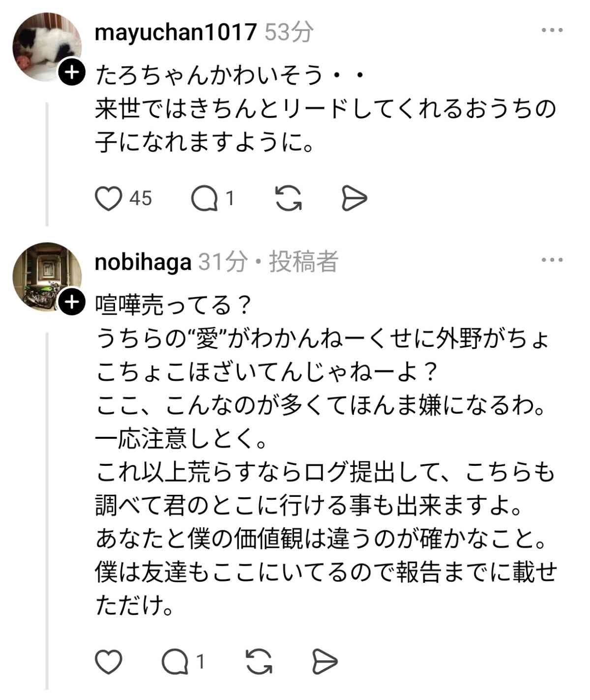The width and height of the screenshot is (590, 700).
Task: Share nobihaga's reply via the send icon
Action: point(325,662)
